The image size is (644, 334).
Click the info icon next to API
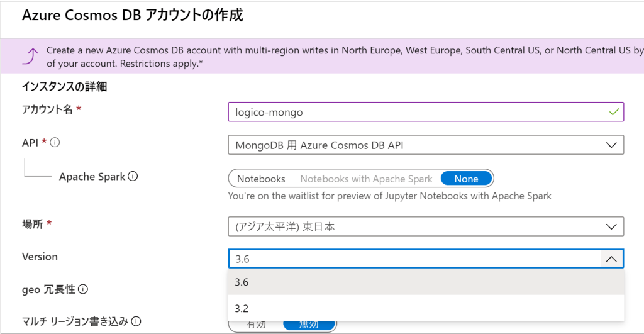point(55,143)
